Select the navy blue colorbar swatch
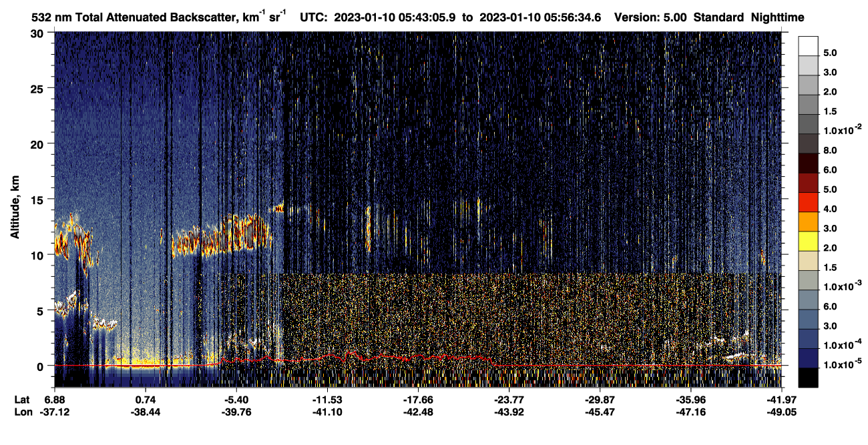Screen dimensions: 868x445 coord(808,358)
